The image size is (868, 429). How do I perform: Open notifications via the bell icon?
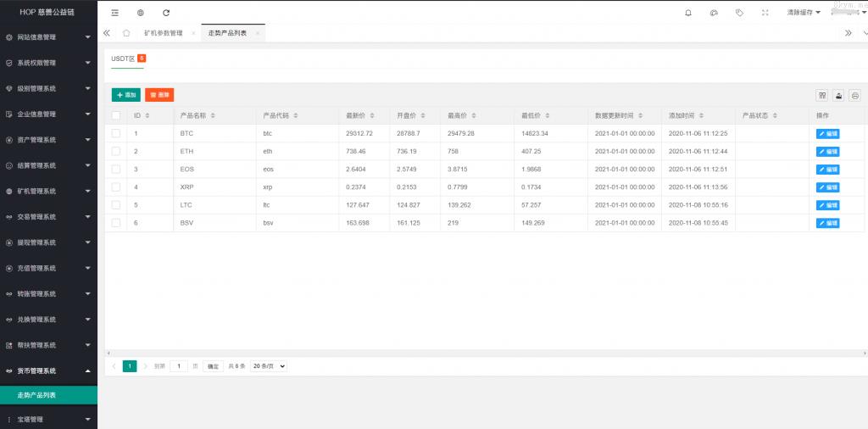point(687,13)
